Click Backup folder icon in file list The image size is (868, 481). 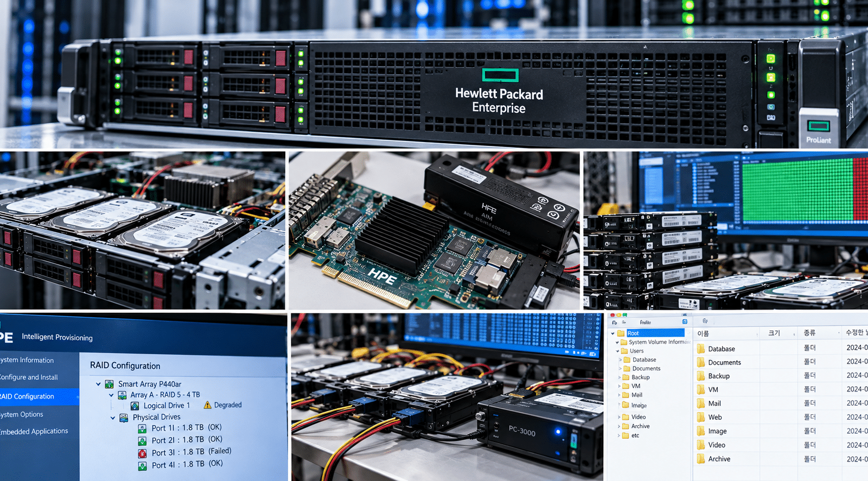701,376
